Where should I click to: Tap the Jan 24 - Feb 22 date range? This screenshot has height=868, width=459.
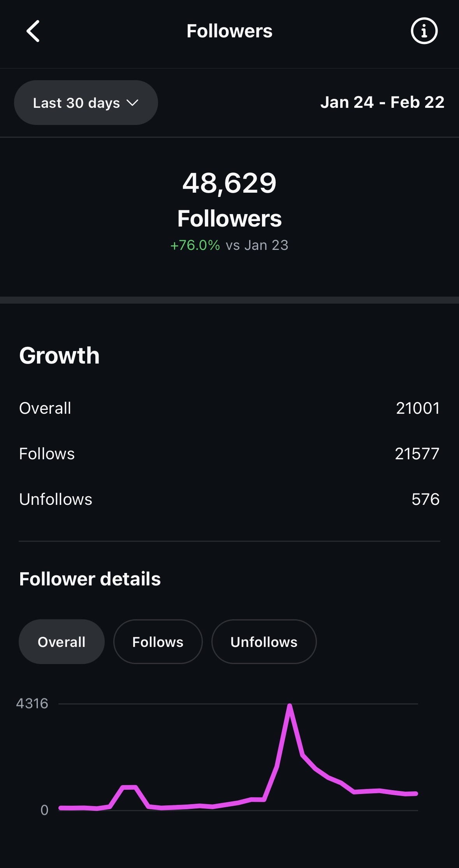tap(382, 102)
